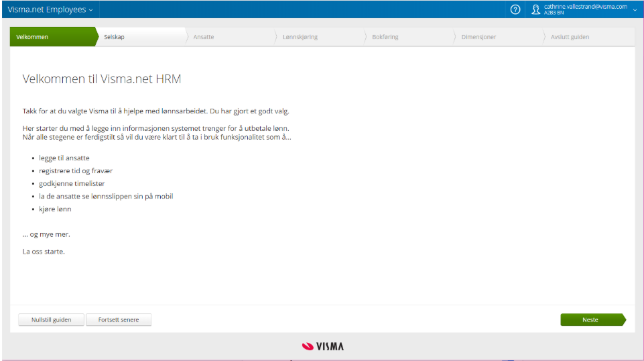Click the green Neste button
Image resolution: width=644 pixels, height=361 pixels.
(x=593, y=320)
